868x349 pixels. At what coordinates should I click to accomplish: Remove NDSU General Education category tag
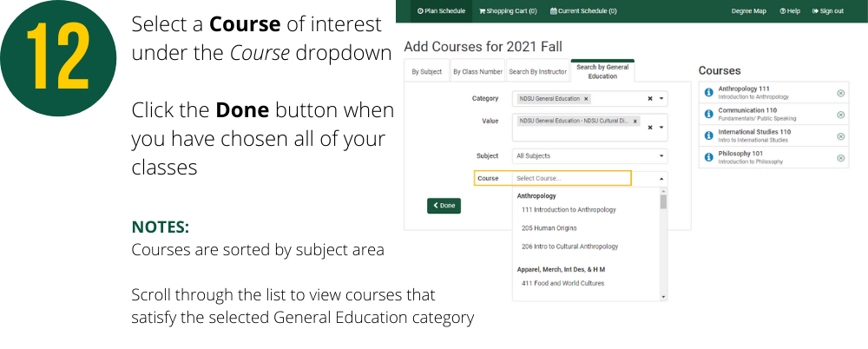tap(587, 99)
